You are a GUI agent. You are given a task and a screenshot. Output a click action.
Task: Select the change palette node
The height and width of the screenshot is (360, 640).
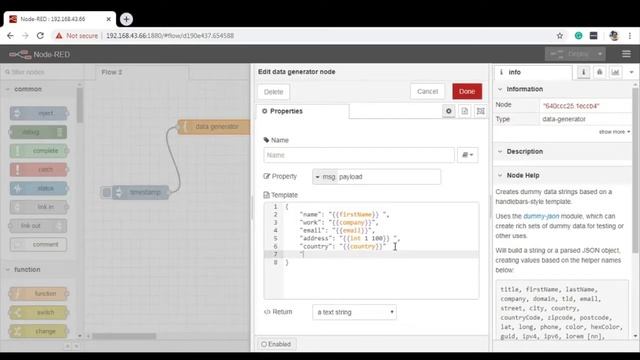tap(39, 331)
